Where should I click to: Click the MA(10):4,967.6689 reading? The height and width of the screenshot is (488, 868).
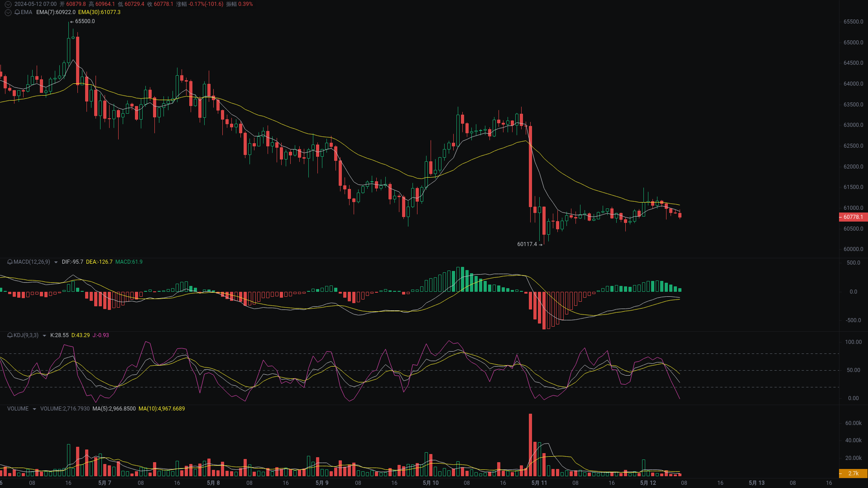tap(162, 409)
